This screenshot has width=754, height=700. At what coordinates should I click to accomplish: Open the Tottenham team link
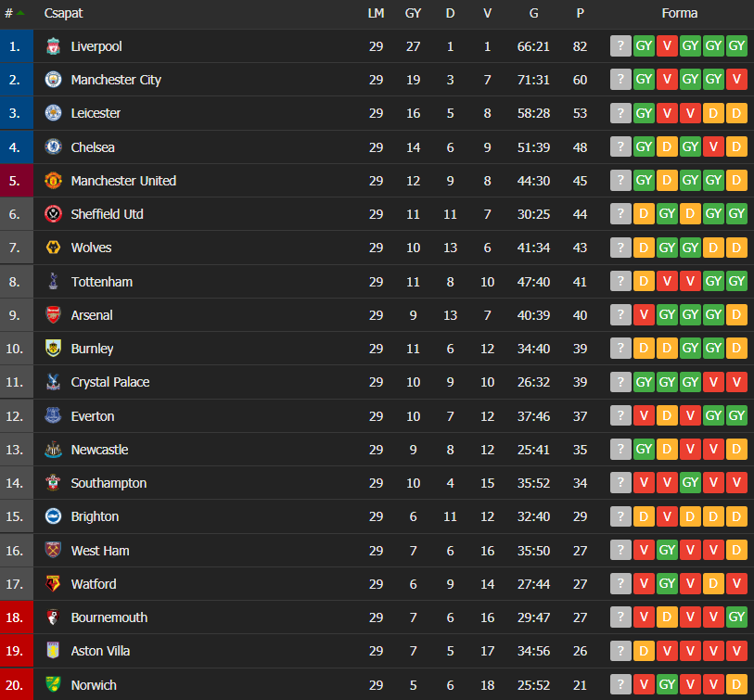(102, 282)
